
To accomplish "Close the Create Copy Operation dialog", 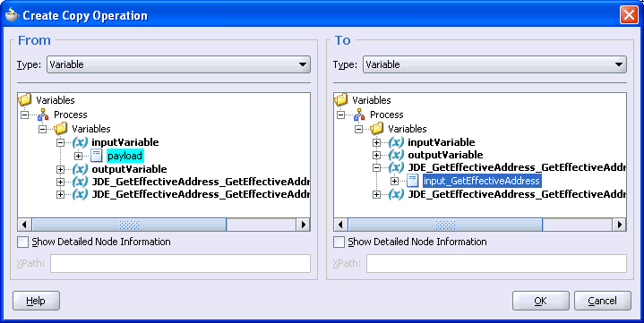I will 629,15.
